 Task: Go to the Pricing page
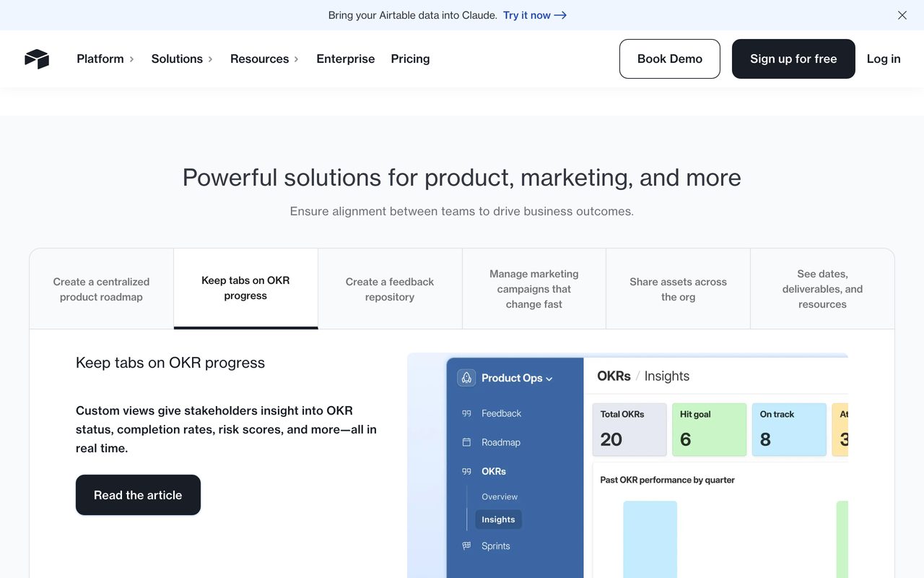pyautogui.click(x=410, y=59)
